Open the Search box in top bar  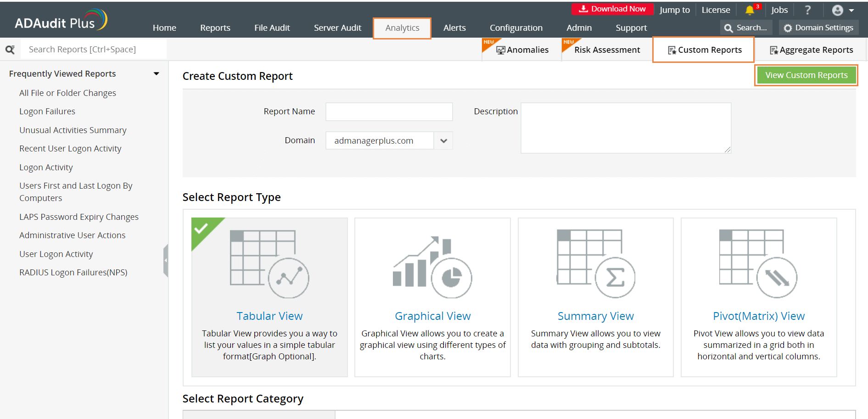746,28
